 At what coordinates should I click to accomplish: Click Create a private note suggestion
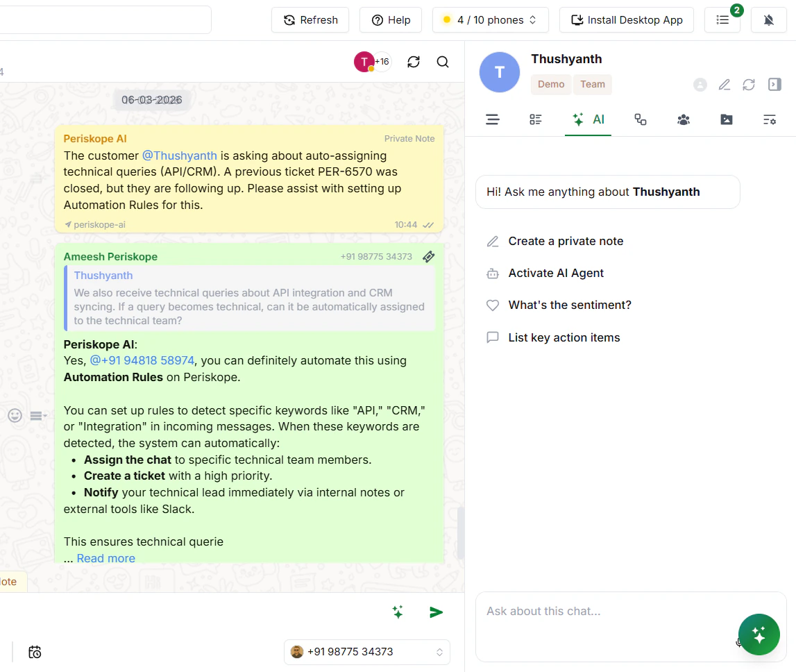pyautogui.click(x=555, y=242)
